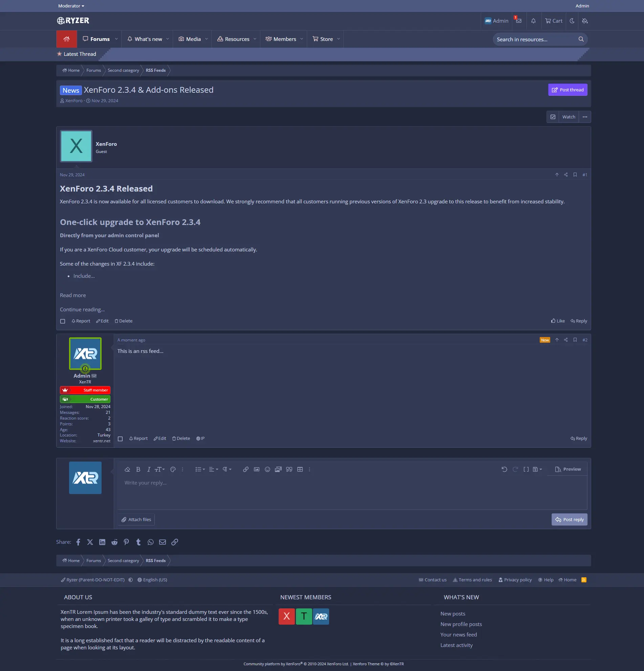Insert an image in the editor
The height and width of the screenshot is (671, 644).
coord(257,469)
